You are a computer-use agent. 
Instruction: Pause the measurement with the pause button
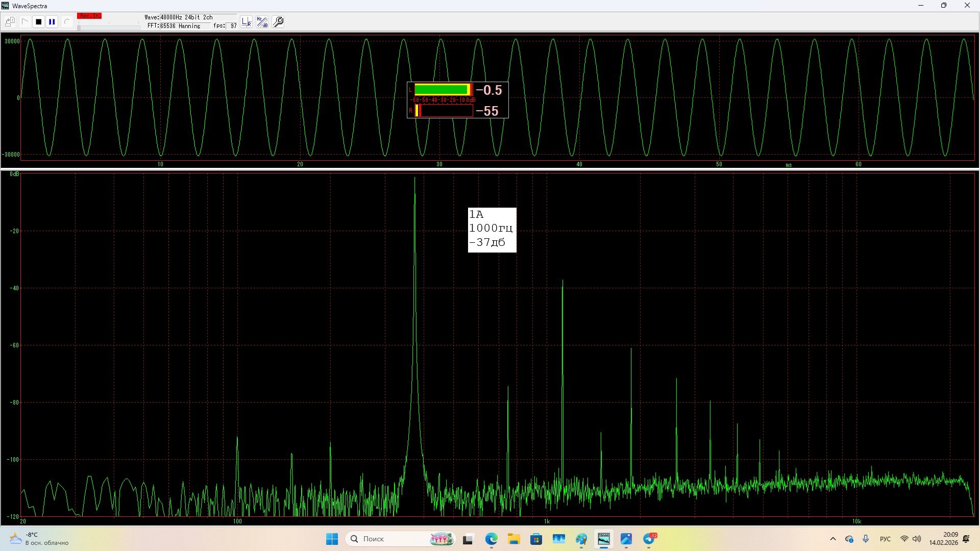coord(52,22)
